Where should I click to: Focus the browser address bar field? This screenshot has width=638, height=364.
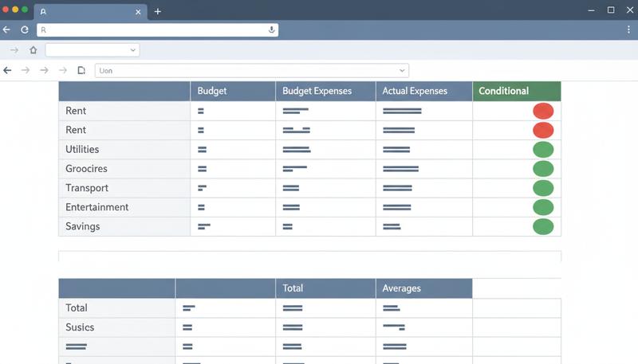157,29
